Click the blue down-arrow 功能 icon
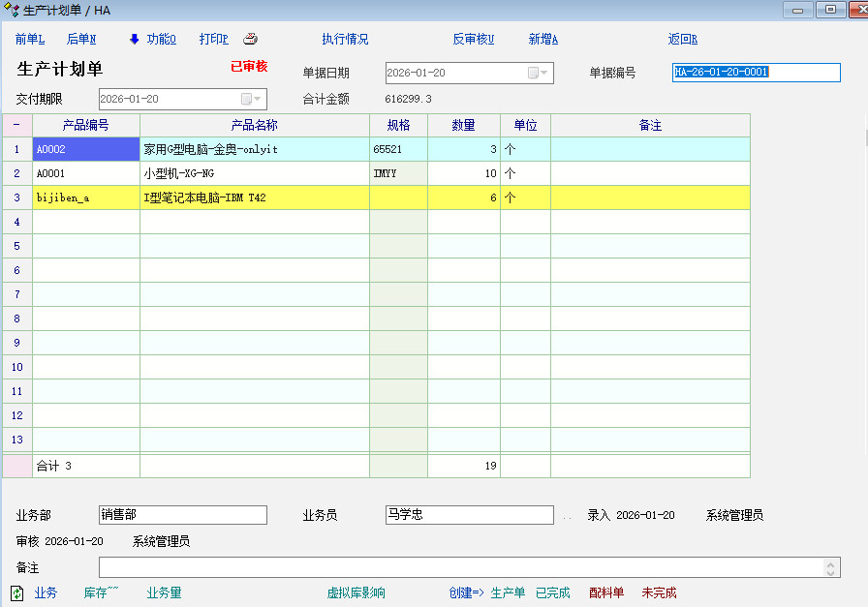 pos(135,40)
